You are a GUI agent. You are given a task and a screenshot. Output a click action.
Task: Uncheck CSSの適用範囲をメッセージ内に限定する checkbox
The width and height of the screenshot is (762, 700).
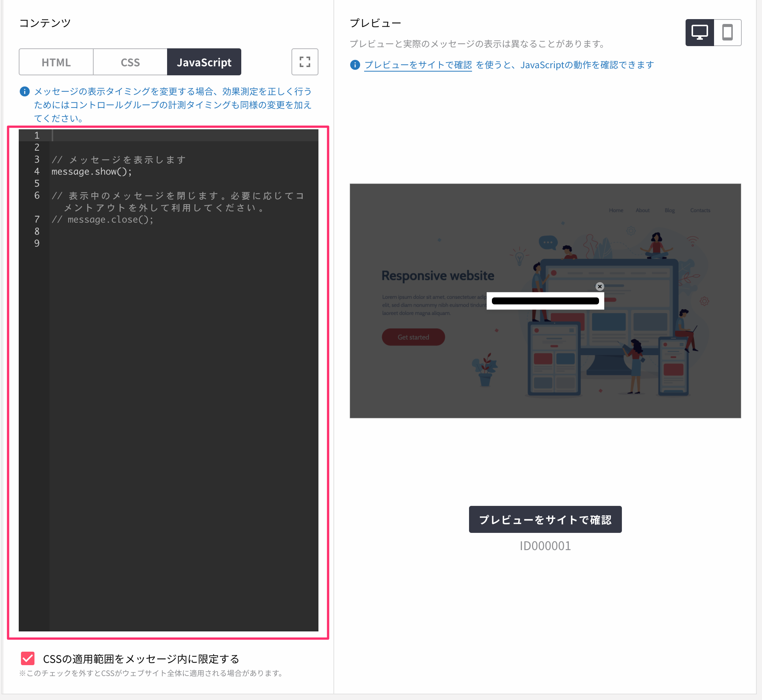[x=28, y=659]
